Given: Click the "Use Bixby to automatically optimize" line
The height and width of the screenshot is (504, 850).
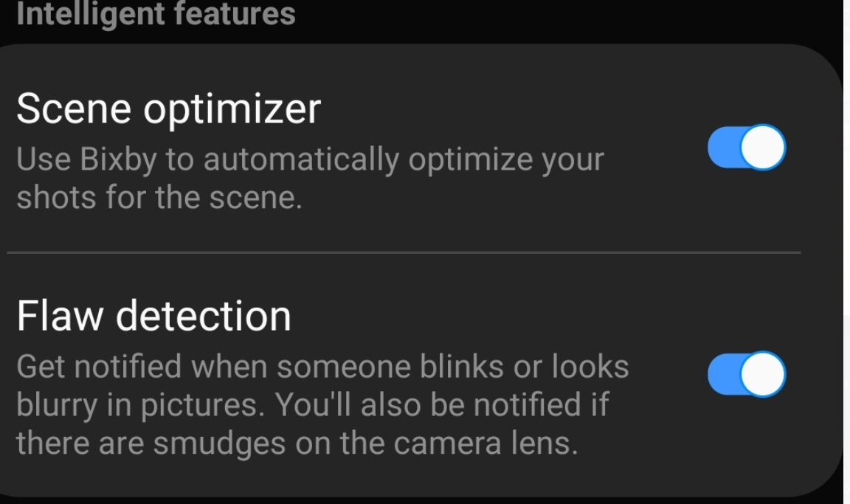Looking at the screenshot, I should point(310,160).
